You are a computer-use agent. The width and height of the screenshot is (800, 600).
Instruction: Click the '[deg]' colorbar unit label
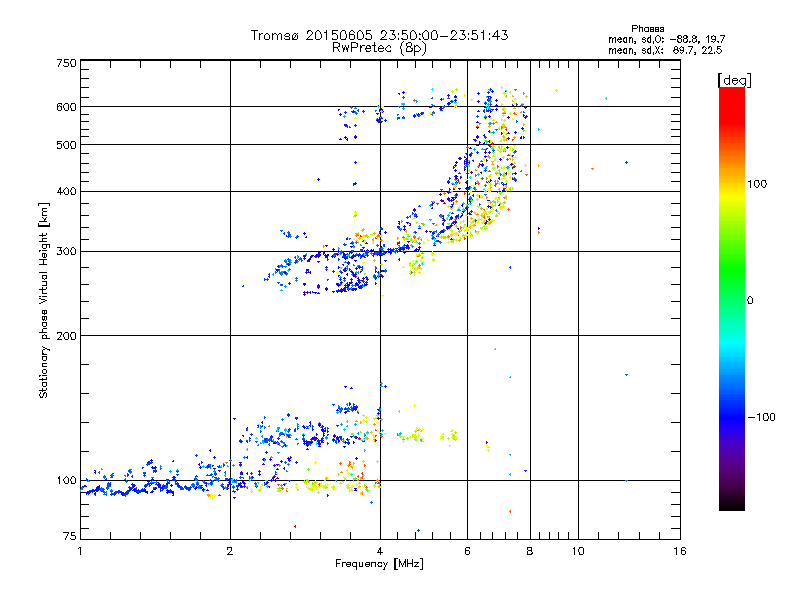pyautogui.click(x=734, y=80)
